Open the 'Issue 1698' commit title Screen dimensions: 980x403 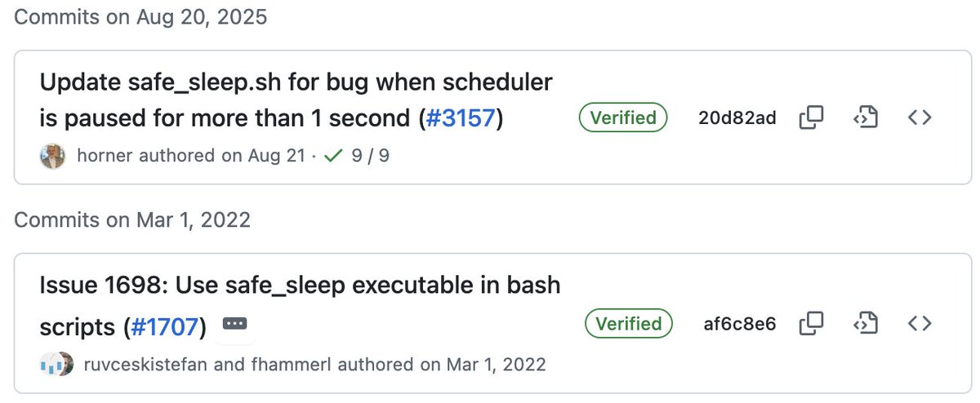(x=299, y=286)
